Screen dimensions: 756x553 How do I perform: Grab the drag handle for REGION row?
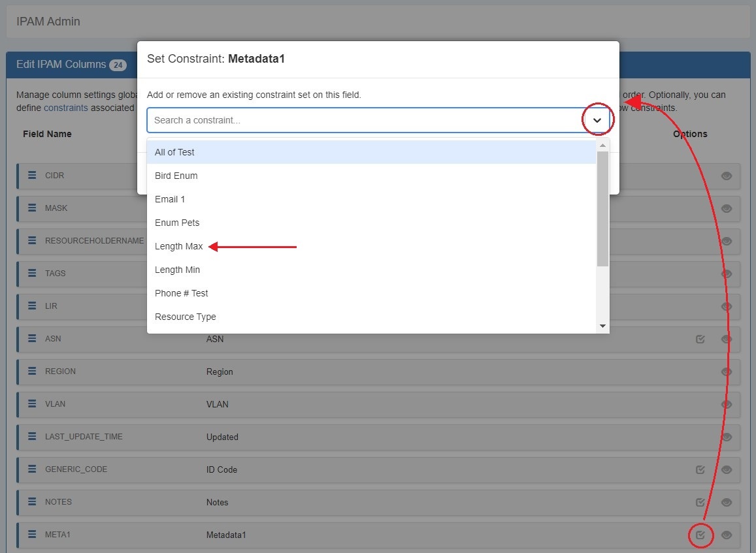(x=32, y=371)
